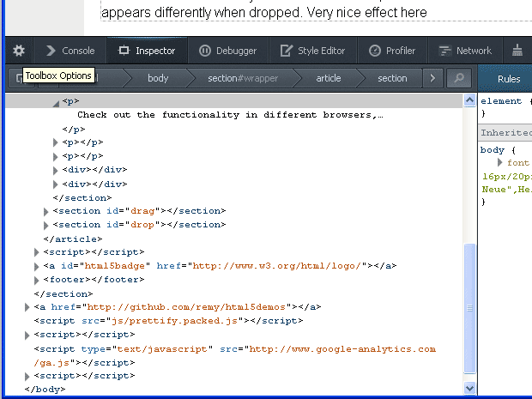Select the </body> closing tag

pos(45,390)
